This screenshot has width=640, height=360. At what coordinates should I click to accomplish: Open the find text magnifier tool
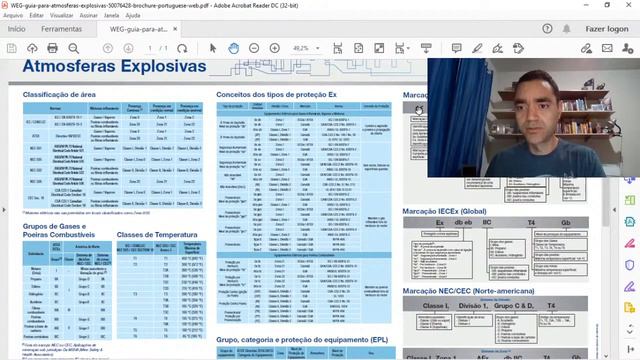(73, 48)
